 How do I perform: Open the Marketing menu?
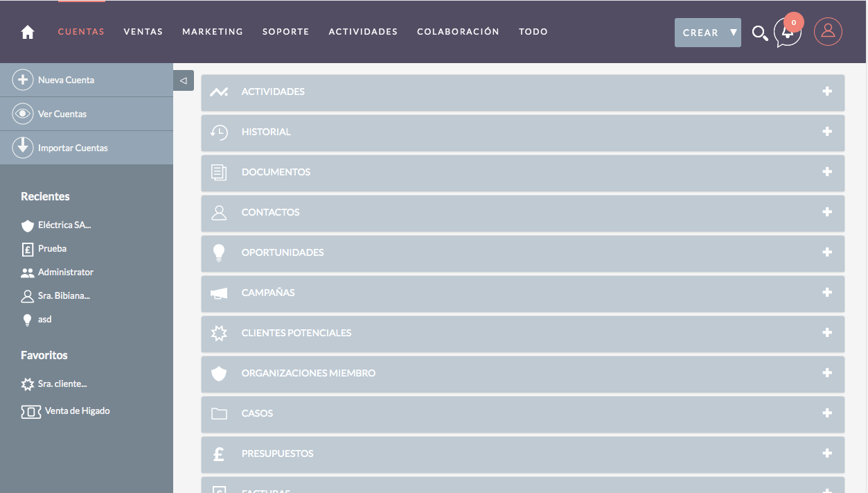click(213, 32)
